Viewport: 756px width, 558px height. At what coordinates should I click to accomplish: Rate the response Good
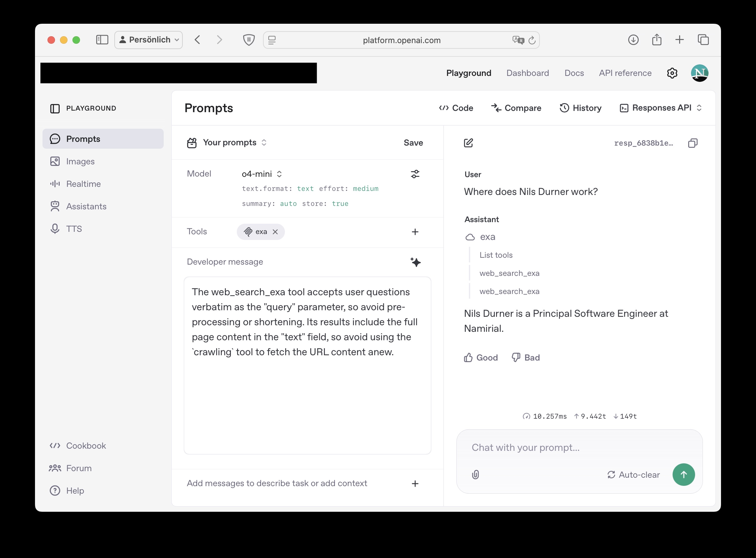coord(481,357)
